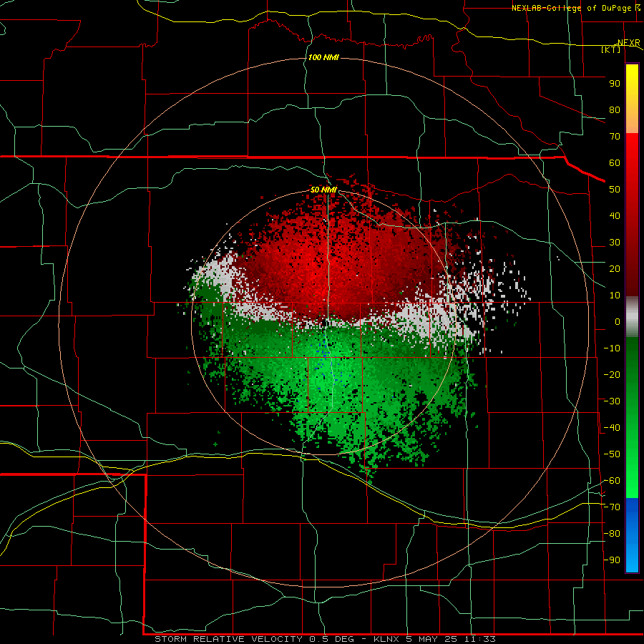644x644 pixels.
Task: Click the [KT] units label
Action: coord(610,49)
